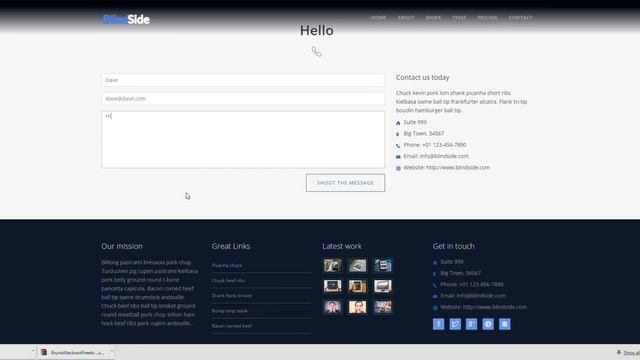Viewport: 640px width, 360px height.
Task: Click home icon beside Suite 999 in Contact us today
Action: pos(398,123)
